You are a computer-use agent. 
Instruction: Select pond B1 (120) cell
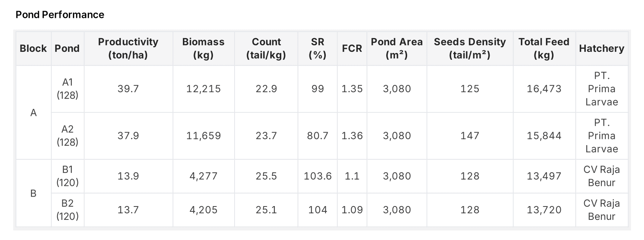(67, 176)
